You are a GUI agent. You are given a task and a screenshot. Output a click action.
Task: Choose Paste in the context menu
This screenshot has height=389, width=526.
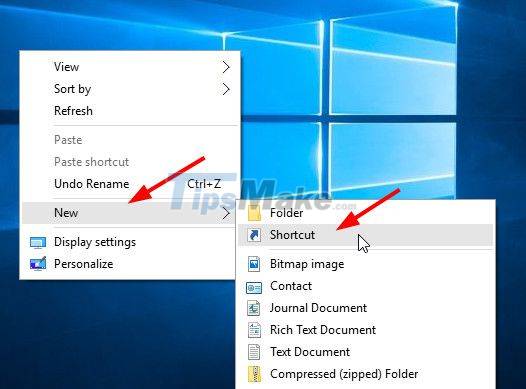click(x=130, y=140)
